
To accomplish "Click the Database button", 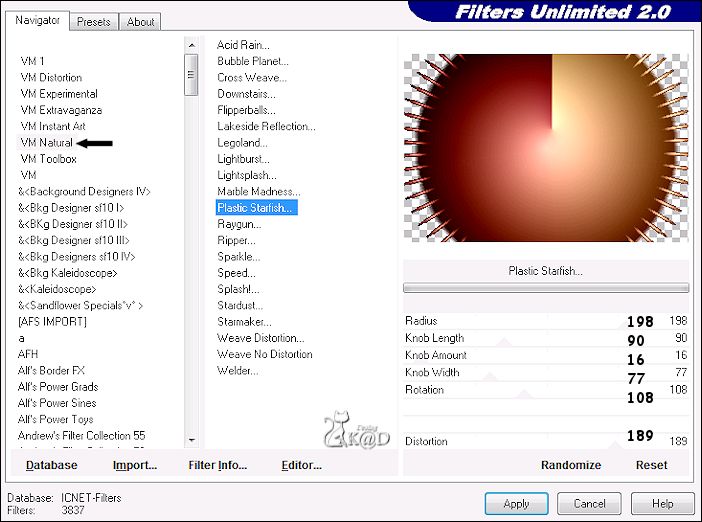I will 51,465.
